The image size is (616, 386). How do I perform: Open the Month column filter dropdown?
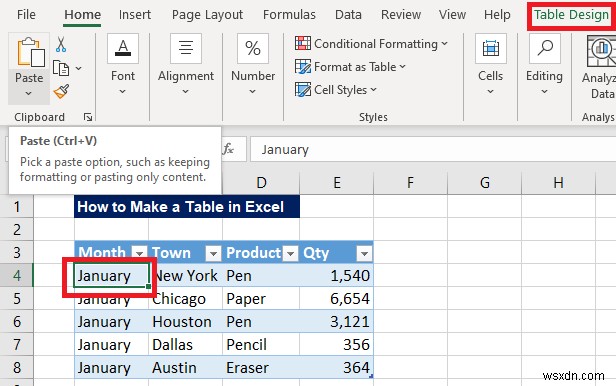[x=139, y=253]
